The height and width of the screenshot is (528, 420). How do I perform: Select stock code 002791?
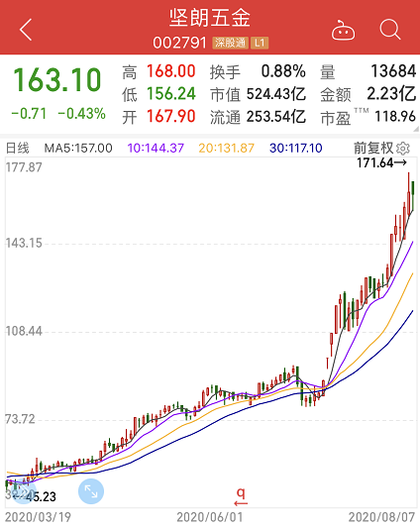(x=179, y=43)
